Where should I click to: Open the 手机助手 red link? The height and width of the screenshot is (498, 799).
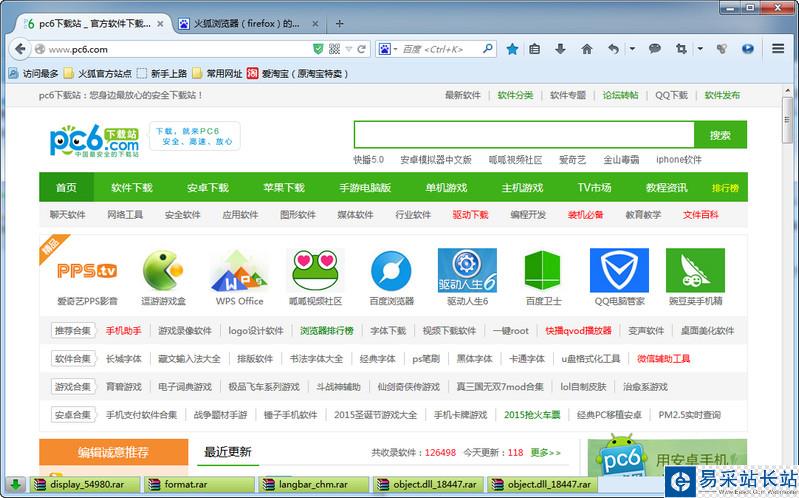pyautogui.click(x=124, y=331)
